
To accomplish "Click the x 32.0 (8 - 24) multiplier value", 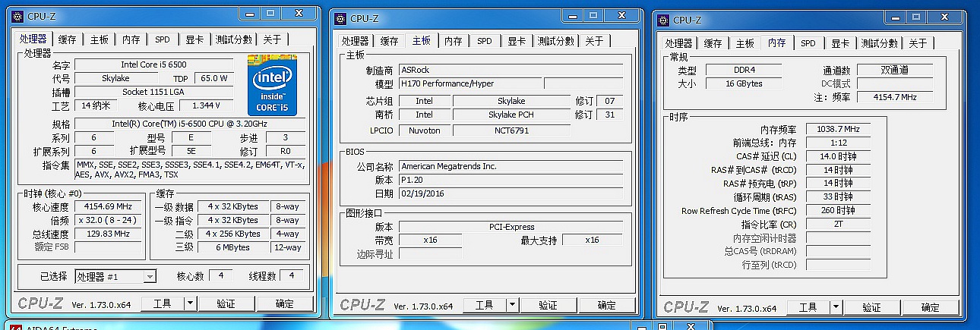I will click(x=107, y=220).
